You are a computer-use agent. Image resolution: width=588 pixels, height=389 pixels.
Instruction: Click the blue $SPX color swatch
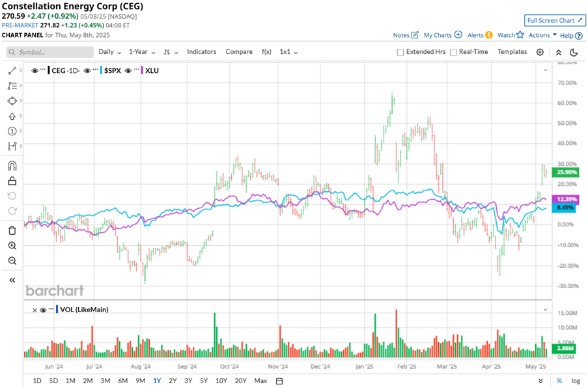101,70
